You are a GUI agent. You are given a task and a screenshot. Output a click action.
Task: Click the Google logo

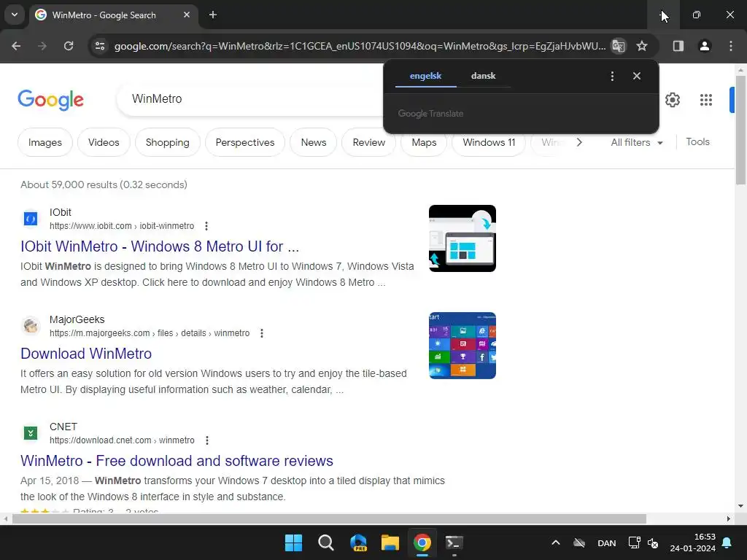pos(50,100)
